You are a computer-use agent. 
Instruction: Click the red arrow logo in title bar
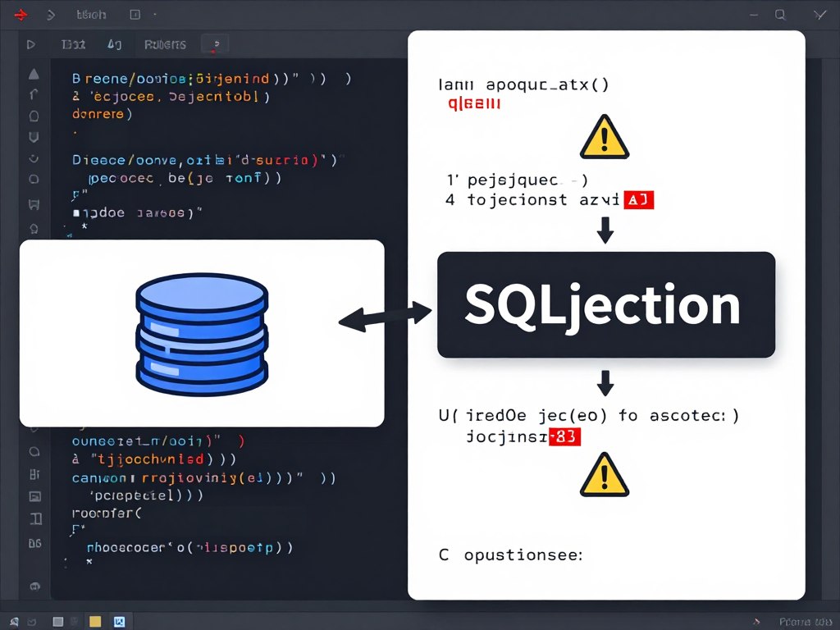[x=21, y=15]
